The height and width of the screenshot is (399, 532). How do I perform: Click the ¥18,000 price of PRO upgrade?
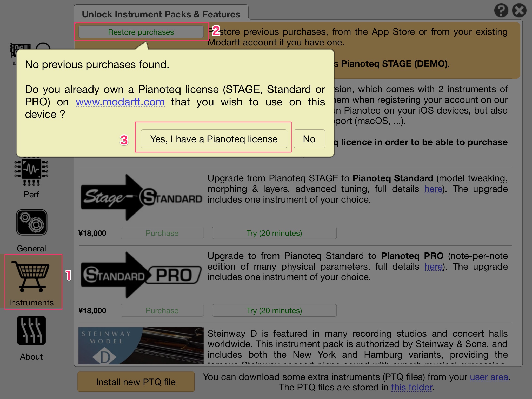point(92,310)
